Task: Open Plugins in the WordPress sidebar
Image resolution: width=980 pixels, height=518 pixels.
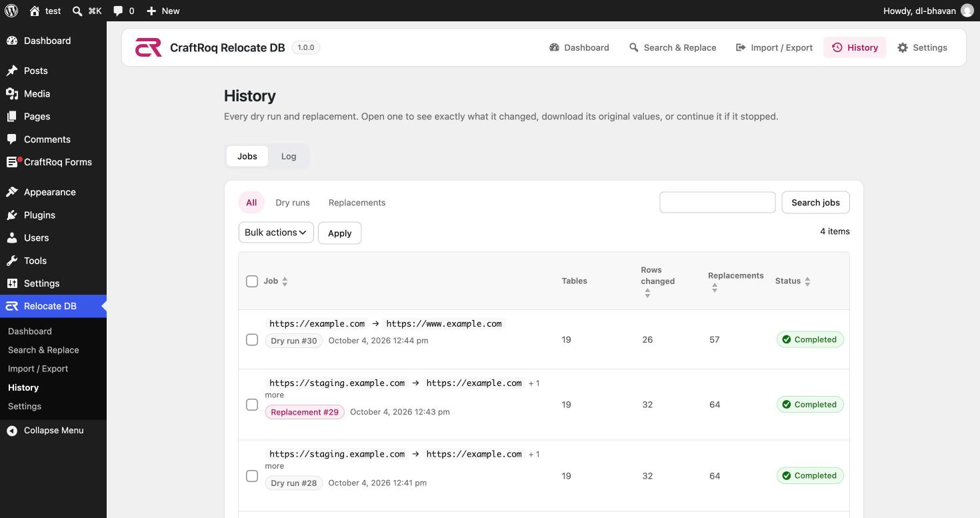Action: (x=53, y=215)
